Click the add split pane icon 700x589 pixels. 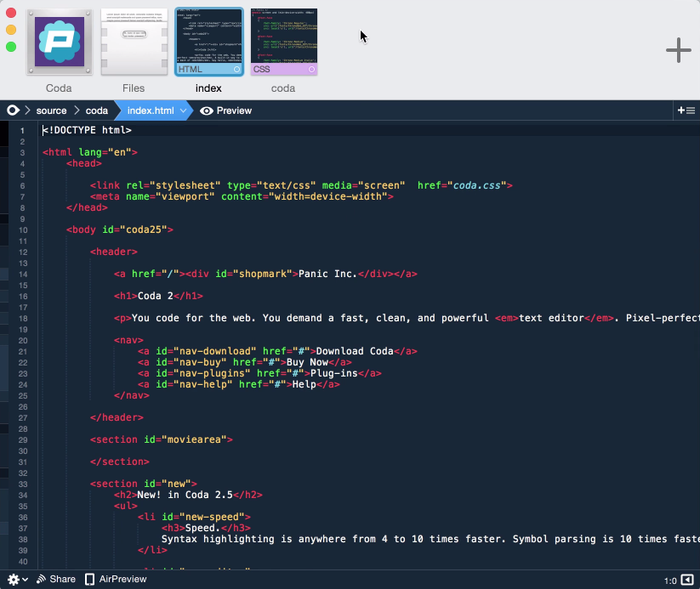tap(686, 110)
